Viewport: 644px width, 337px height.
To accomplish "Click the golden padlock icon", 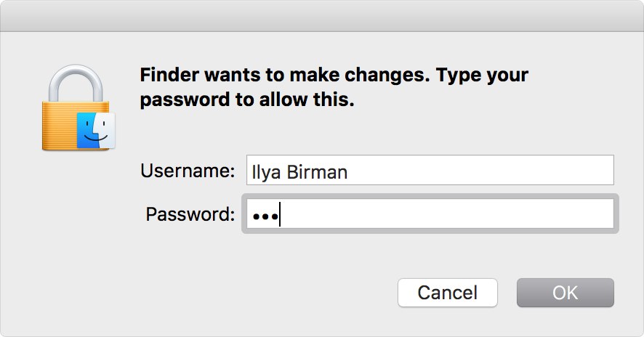I will pos(78,107).
